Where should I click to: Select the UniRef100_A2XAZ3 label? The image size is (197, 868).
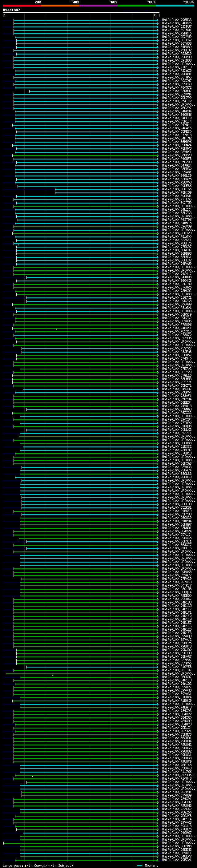click(177, 71)
